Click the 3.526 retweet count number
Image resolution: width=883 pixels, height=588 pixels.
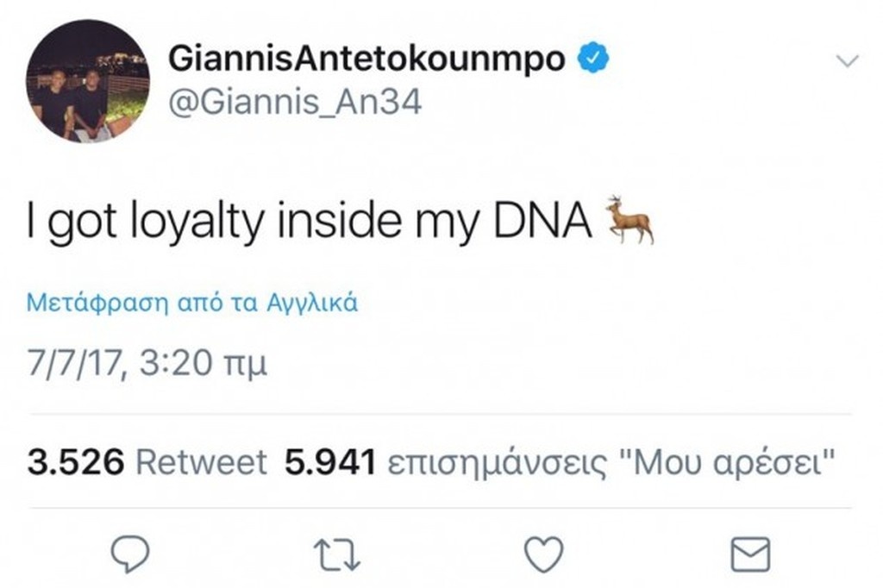(76, 463)
